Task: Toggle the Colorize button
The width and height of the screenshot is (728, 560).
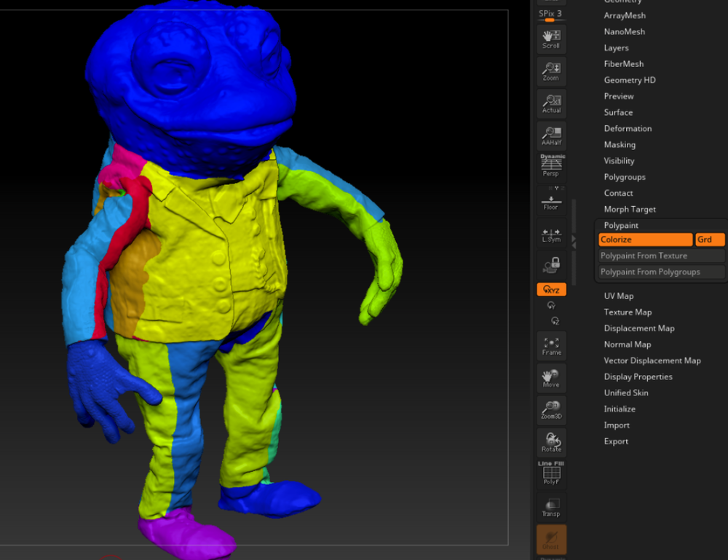Action: [645, 240]
